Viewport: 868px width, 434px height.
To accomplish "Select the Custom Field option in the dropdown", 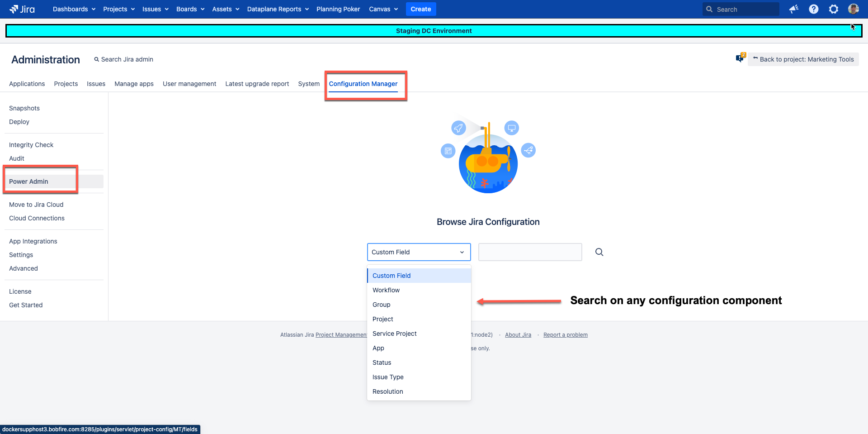I will coord(392,275).
